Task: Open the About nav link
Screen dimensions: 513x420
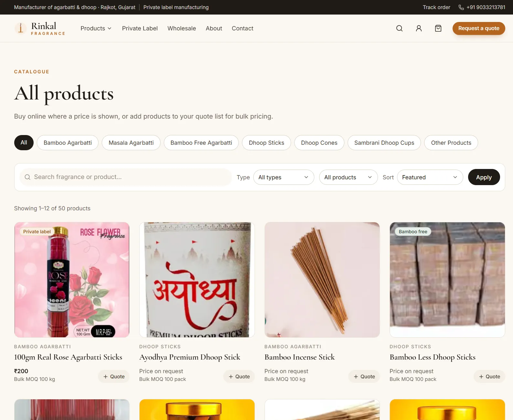Action: [214, 28]
